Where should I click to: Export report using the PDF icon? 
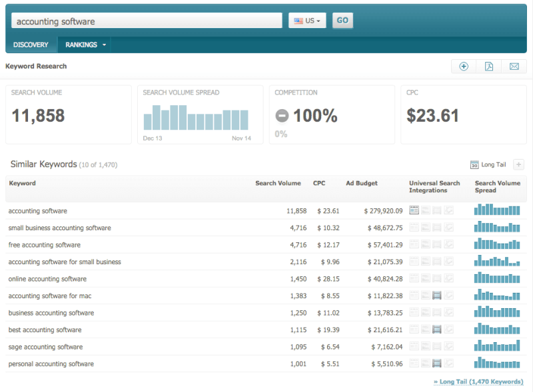[489, 67]
